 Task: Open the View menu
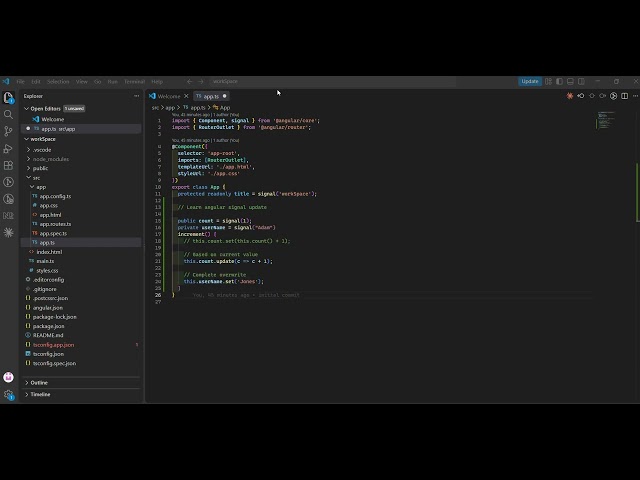tap(82, 82)
